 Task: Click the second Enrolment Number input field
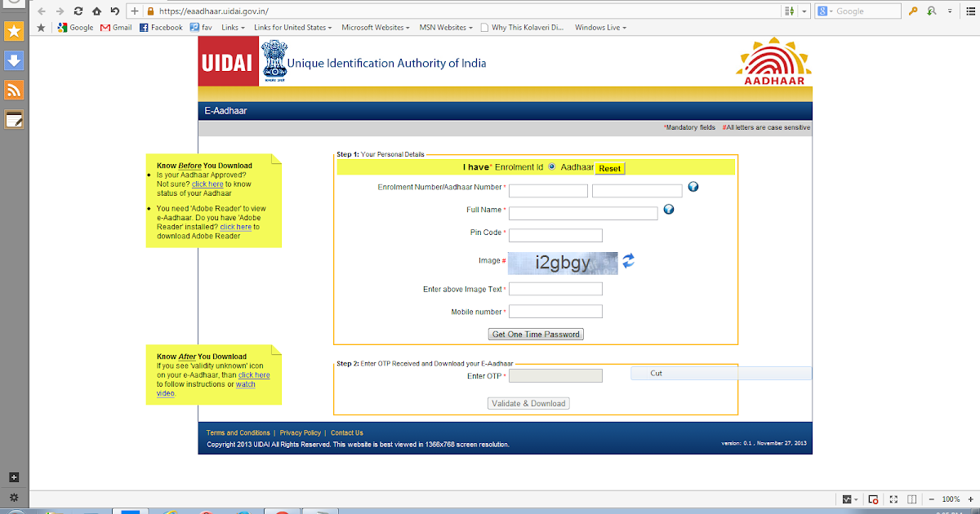coord(637,191)
